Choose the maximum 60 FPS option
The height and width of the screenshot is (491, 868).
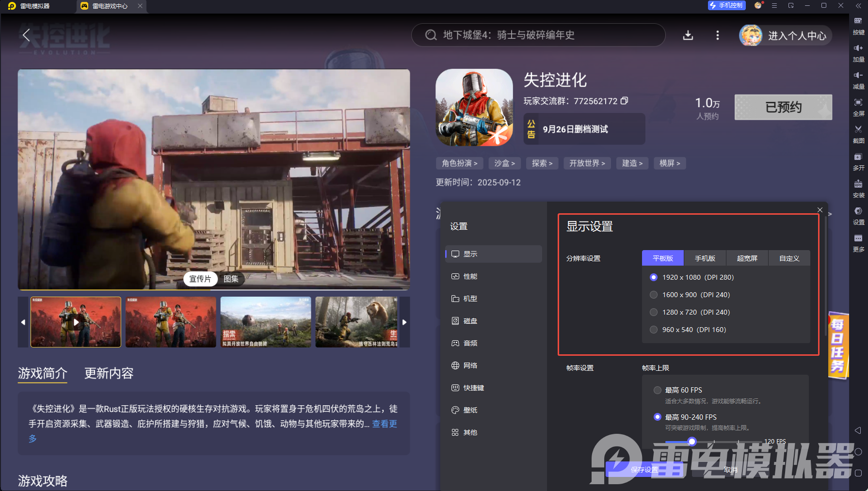658,390
